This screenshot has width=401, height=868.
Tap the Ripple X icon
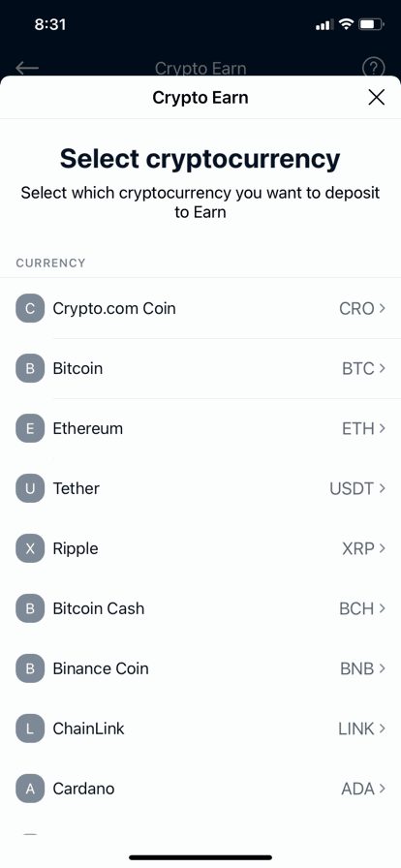pyautogui.click(x=30, y=548)
